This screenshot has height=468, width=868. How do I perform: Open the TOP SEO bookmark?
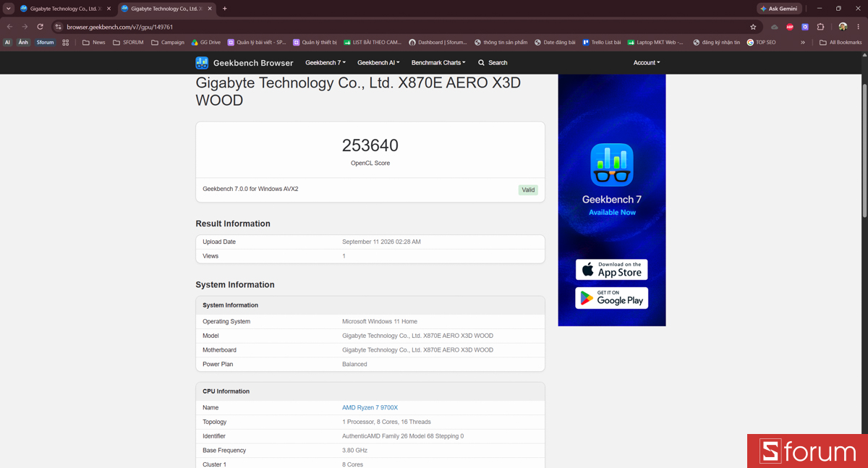(x=761, y=43)
